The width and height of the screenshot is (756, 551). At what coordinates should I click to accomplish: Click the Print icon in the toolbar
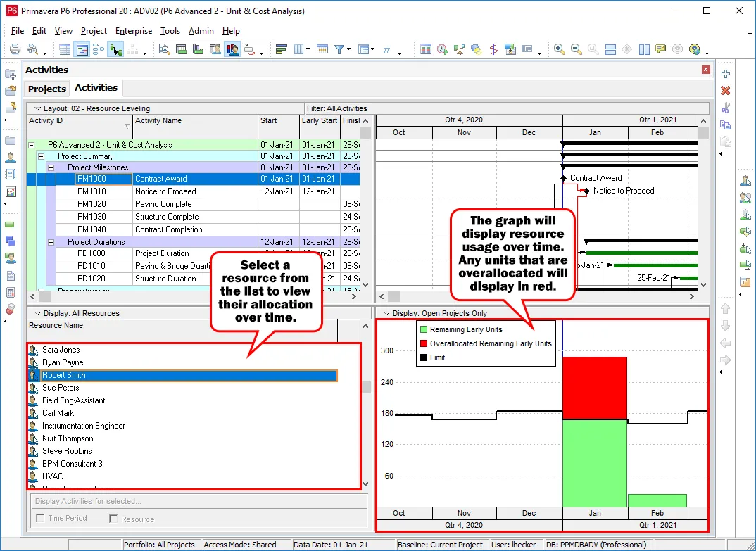tap(14, 49)
